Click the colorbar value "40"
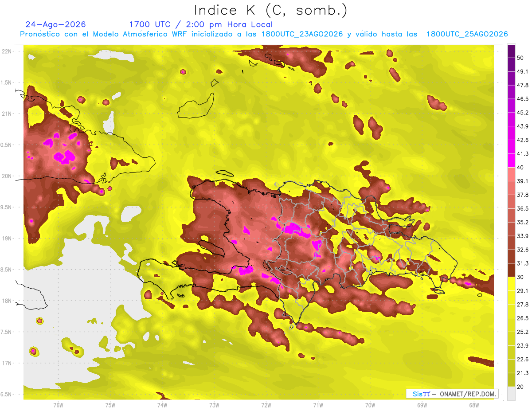The image size is (532, 411). point(520,168)
